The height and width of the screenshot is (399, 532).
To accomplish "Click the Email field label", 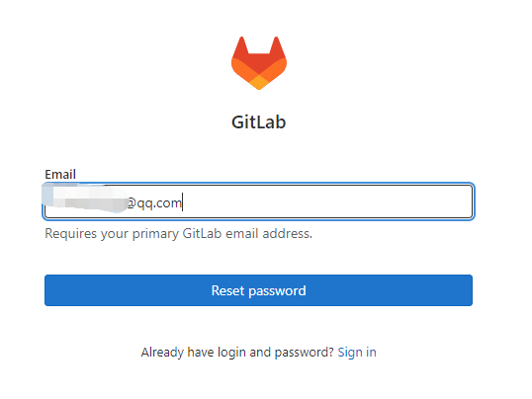I will (60, 174).
